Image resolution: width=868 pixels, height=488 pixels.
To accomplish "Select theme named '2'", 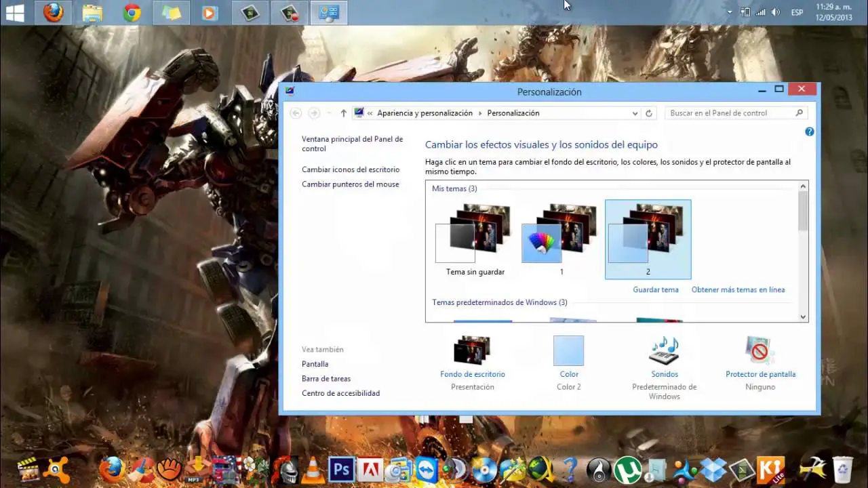I will [x=648, y=239].
